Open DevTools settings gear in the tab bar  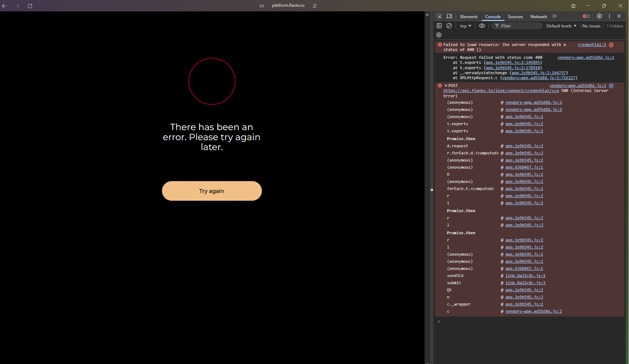click(599, 16)
